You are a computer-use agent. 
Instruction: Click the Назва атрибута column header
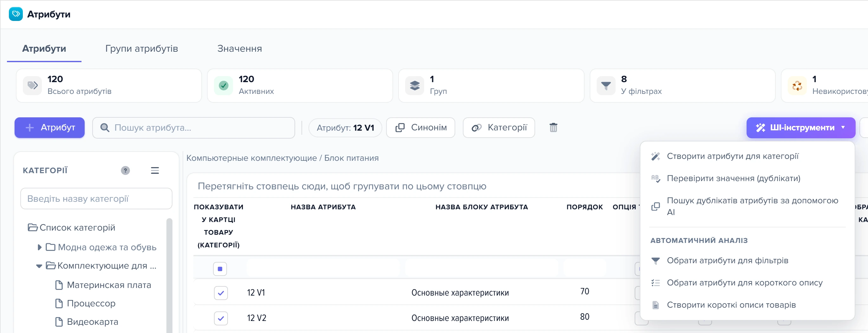(323, 207)
